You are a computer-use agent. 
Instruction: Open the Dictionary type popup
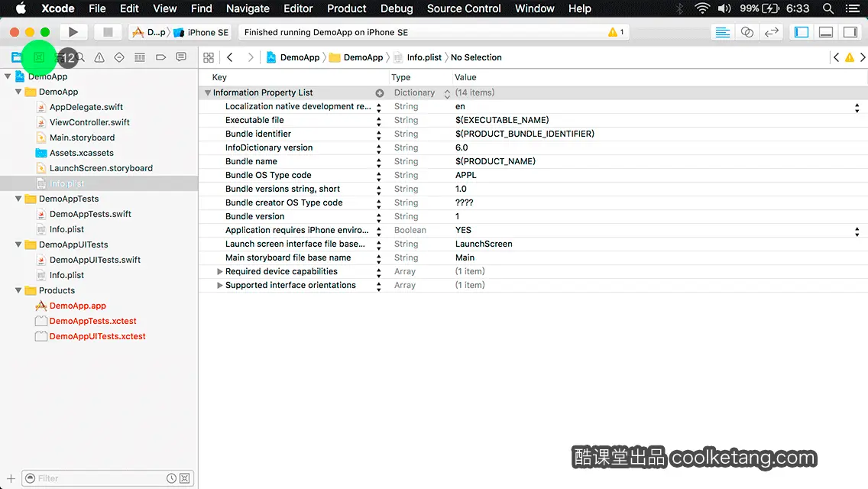pyautogui.click(x=447, y=93)
